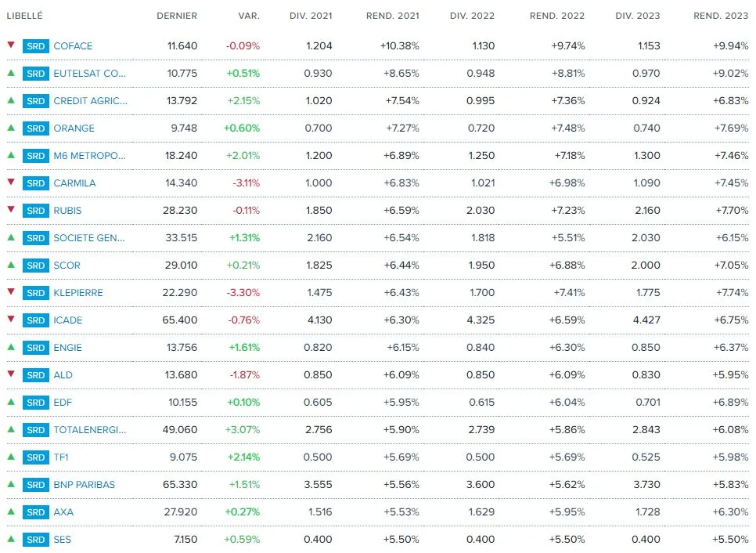Open the TOTALENERGI... stock link
Image resolution: width=756 pixels, height=553 pixels.
point(89,430)
